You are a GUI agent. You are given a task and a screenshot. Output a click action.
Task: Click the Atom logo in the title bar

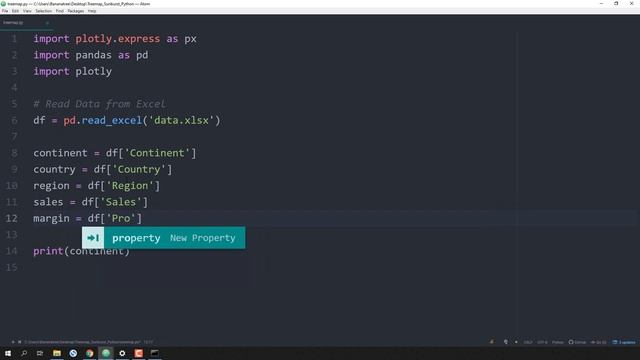click(3, 4)
